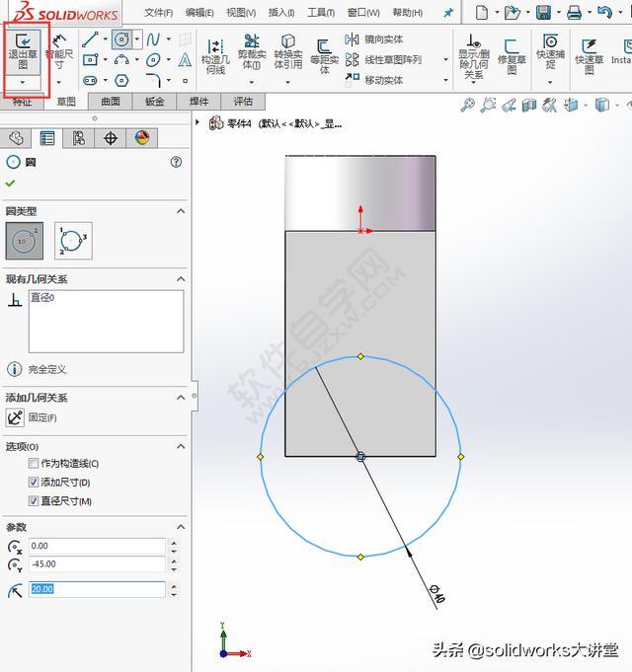Click Convert Entities (转换实体引用) icon
Screen dimensions: 632x672
click(288, 52)
